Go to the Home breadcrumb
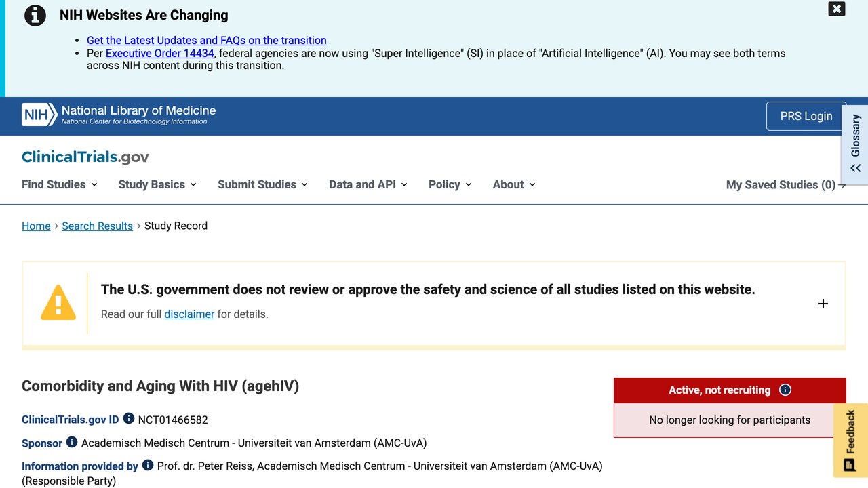The height and width of the screenshot is (488, 868). (36, 226)
